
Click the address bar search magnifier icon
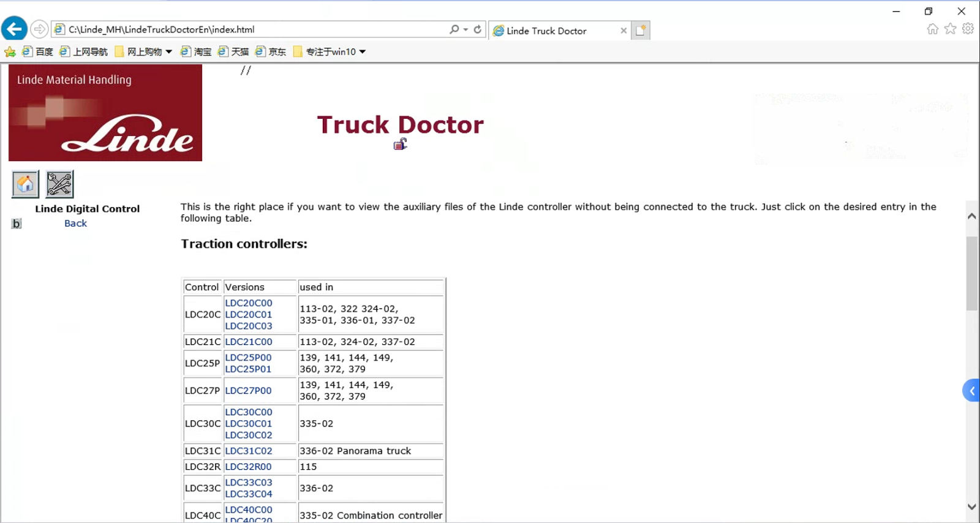(454, 29)
